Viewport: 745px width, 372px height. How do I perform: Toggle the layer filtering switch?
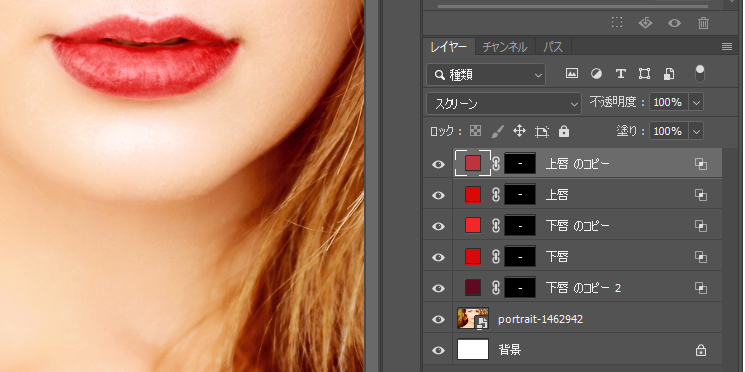click(x=700, y=74)
